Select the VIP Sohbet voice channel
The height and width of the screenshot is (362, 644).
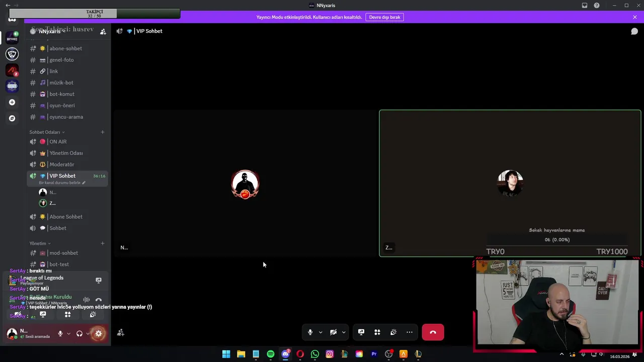[x=67, y=178]
